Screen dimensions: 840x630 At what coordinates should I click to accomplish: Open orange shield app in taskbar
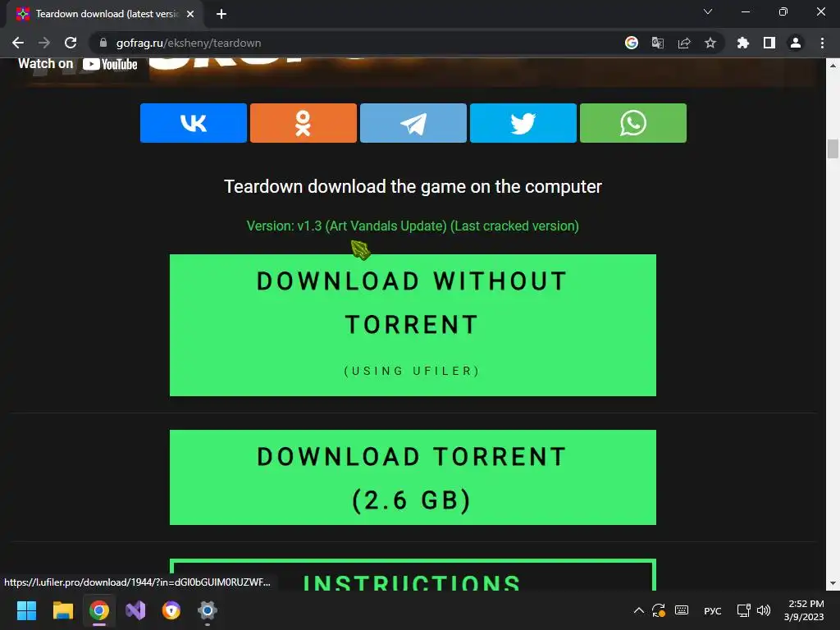tap(171, 610)
